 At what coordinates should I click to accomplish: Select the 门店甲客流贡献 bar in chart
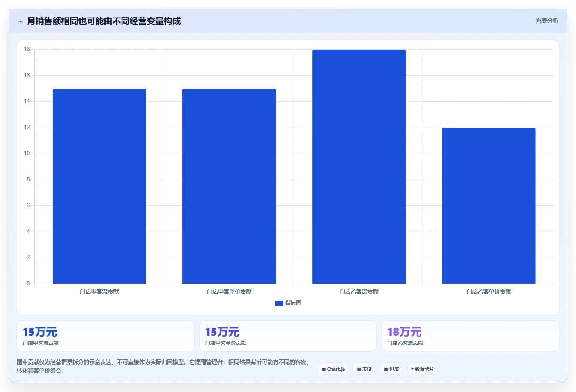[x=99, y=186]
